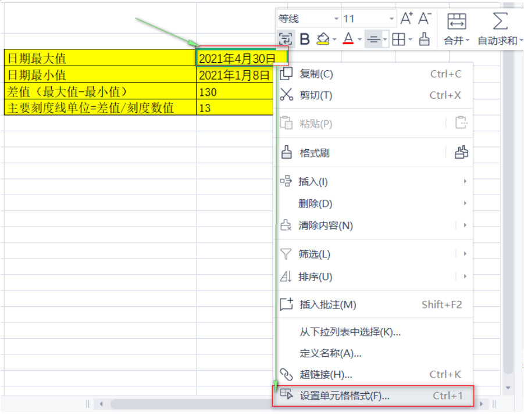This screenshot has height=420, width=524.
Task: Open the font size dropdown showing 11
Action: pyautogui.click(x=369, y=19)
